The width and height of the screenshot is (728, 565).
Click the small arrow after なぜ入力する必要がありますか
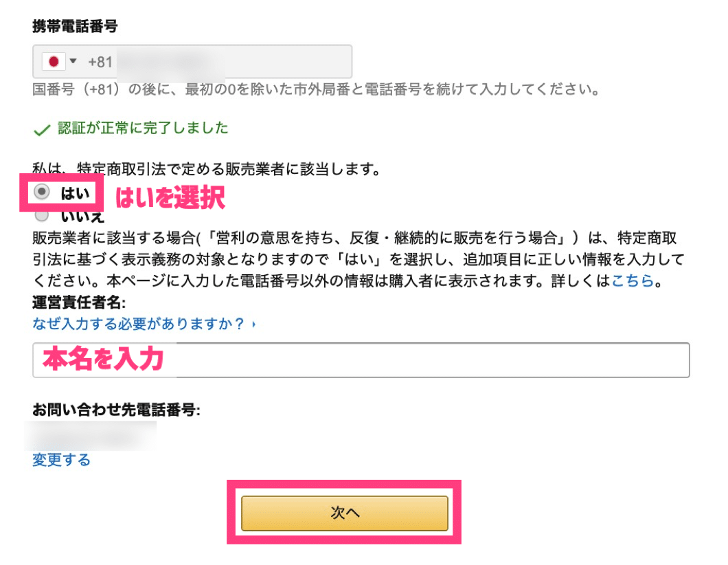pyautogui.click(x=253, y=324)
